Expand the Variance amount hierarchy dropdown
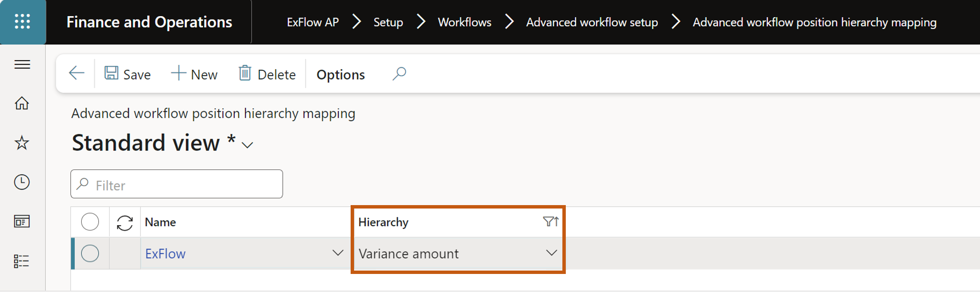Viewport: 980px width, 293px height. 552,253
